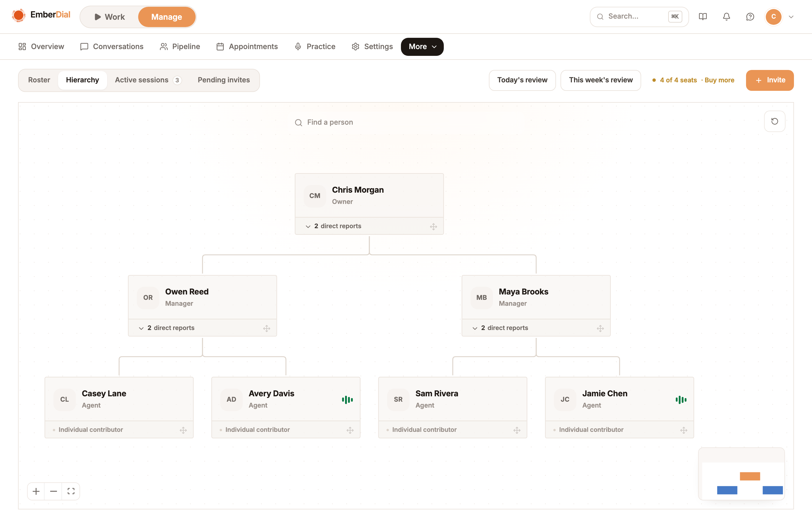Open the Settings section
812x519 pixels.
point(372,47)
